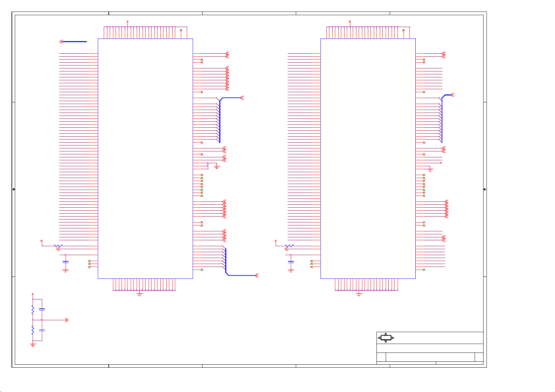
Task: Click the connector ending the left IC's lower bus
Action: pyautogui.click(x=257, y=275)
